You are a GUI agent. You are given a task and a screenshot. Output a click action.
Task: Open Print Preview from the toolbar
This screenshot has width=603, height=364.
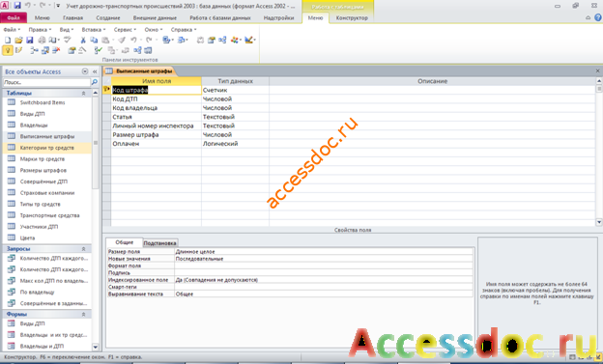[53, 40]
